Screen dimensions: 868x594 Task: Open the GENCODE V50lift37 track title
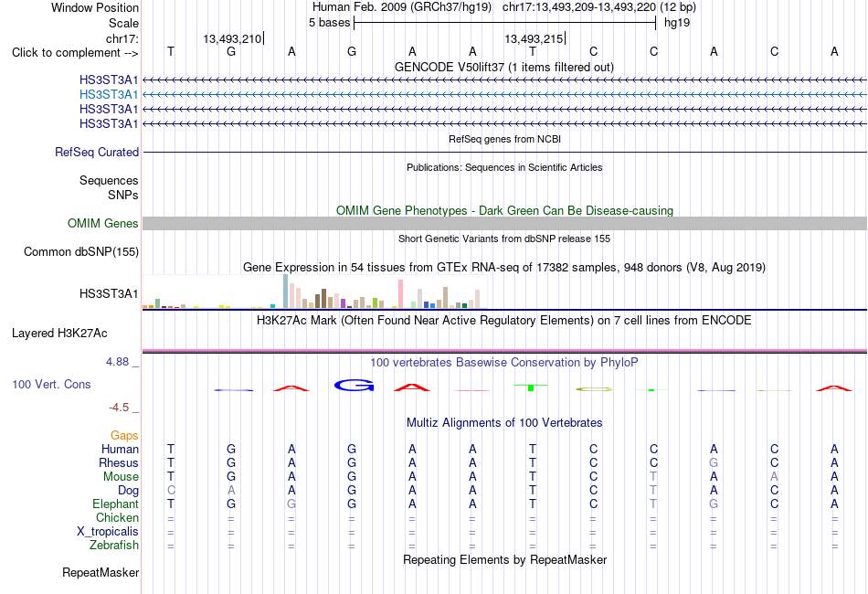coord(504,68)
